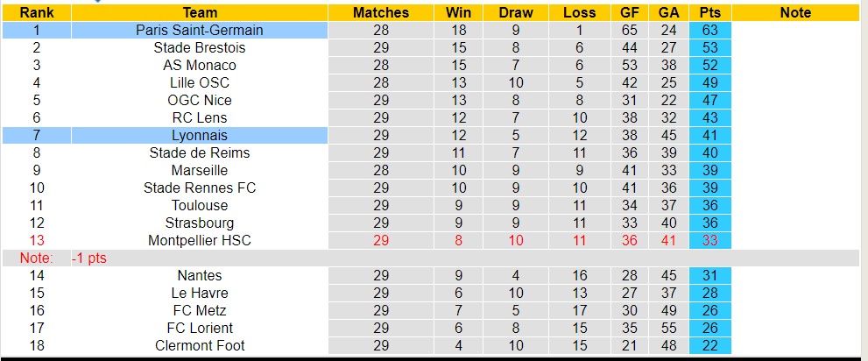868x361 pixels.
Task: Click the Rank column header
Action: (36, 12)
